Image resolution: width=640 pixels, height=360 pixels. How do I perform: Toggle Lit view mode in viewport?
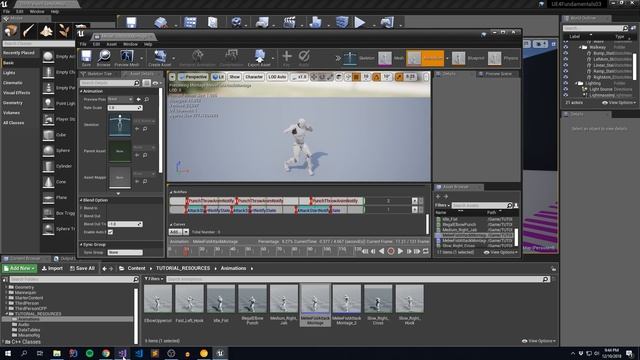coord(218,76)
